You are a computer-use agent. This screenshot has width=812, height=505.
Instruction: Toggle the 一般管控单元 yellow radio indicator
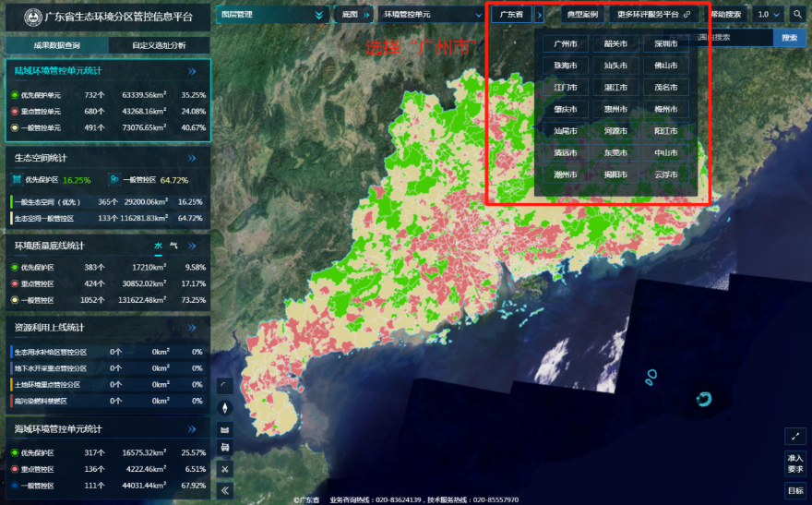pos(15,128)
